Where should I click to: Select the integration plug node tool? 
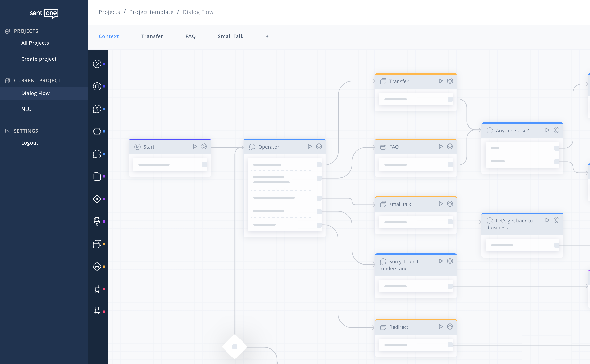click(97, 289)
